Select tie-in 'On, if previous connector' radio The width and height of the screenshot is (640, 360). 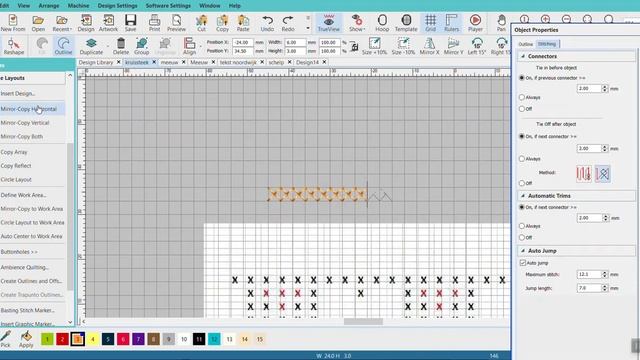click(522, 78)
